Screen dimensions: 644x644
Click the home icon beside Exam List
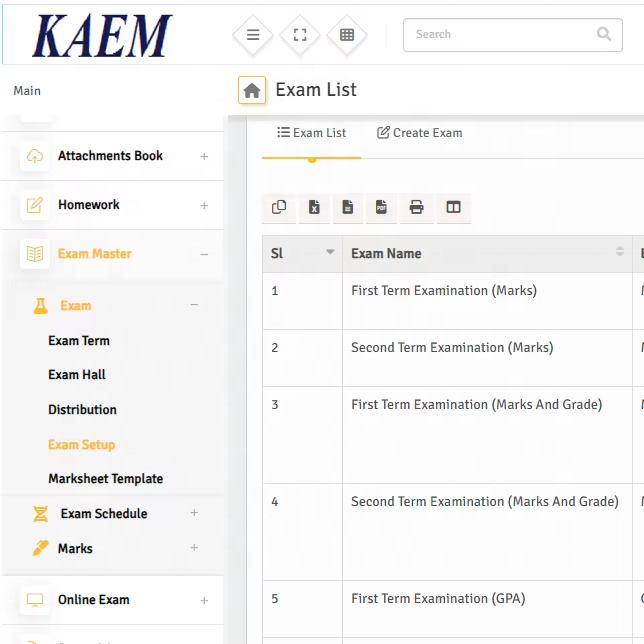pos(252,90)
